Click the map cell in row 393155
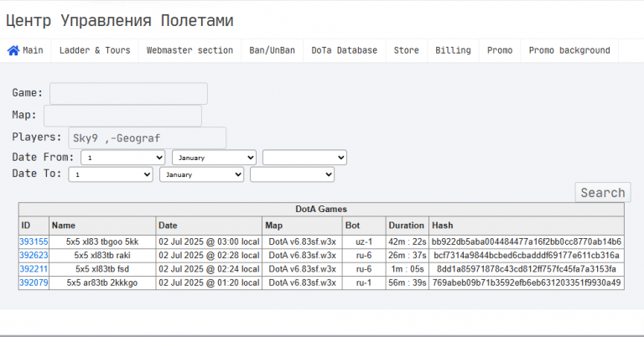 pyautogui.click(x=302, y=241)
